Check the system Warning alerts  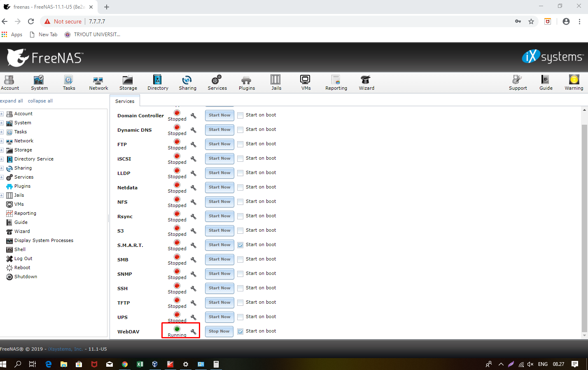pyautogui.click(x=574, y=82)
